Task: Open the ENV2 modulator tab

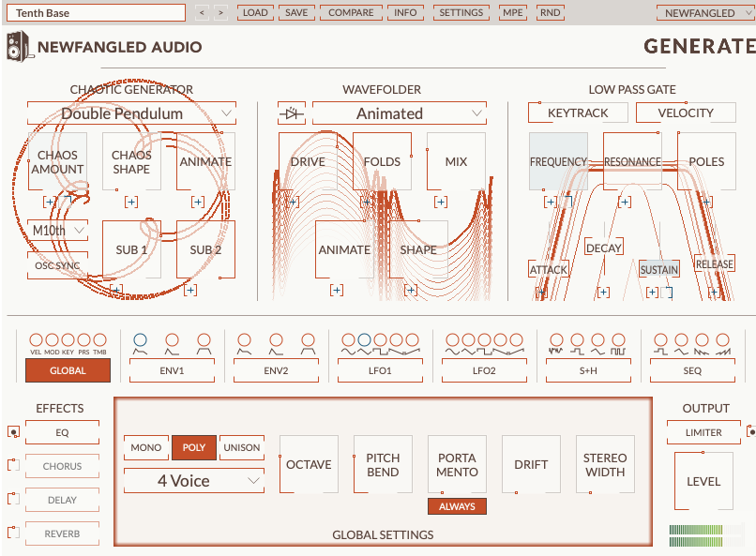Action: (275, 370)
